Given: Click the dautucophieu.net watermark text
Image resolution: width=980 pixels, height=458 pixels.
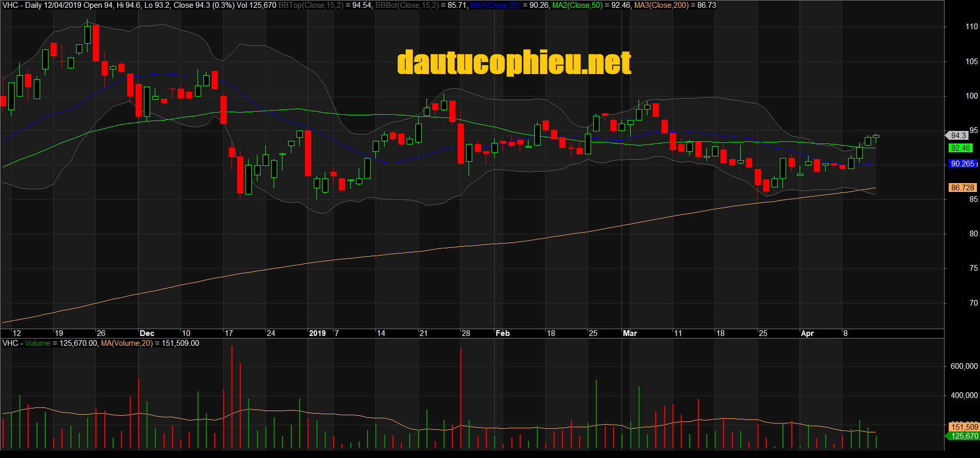Looking at the screenshot, I should [514, 63].
